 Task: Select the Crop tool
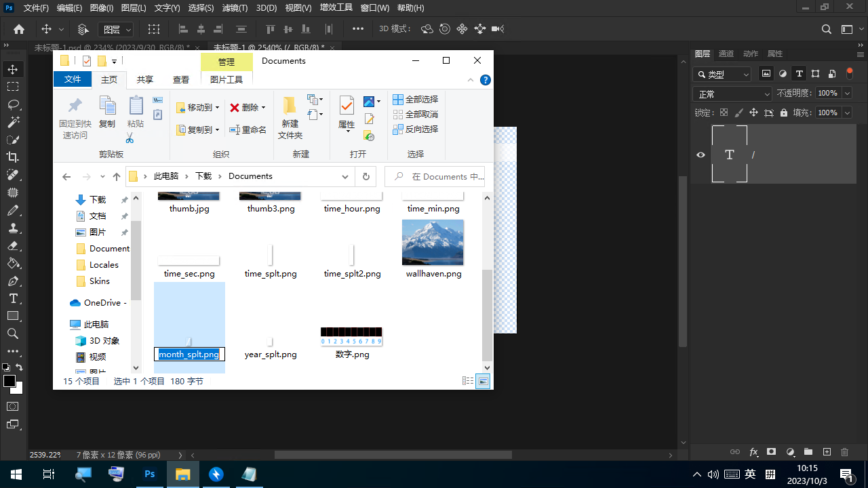tap(13, 157)
